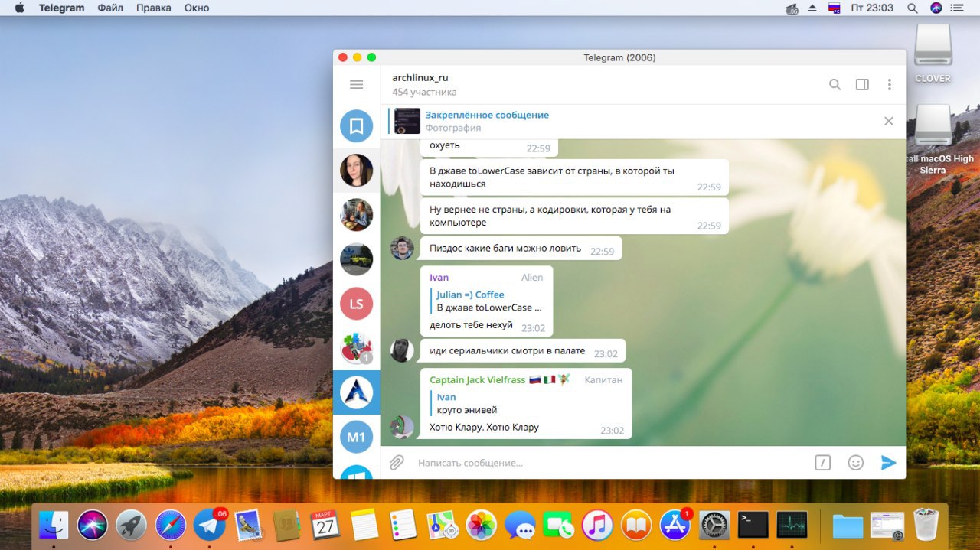Viewport: 980px width, 550px height.
Task: Click sender name Captain Jack Vielfrass
Action: point(478,380)
